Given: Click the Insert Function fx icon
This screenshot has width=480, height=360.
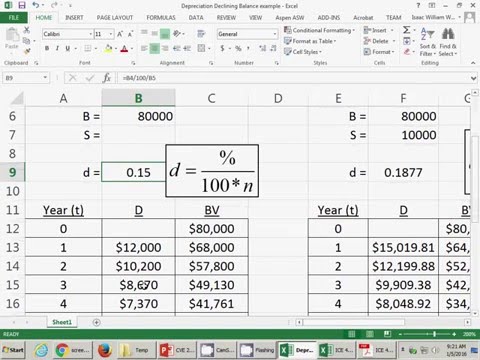Looking at the screenshot, I should (x=107, y=78).
